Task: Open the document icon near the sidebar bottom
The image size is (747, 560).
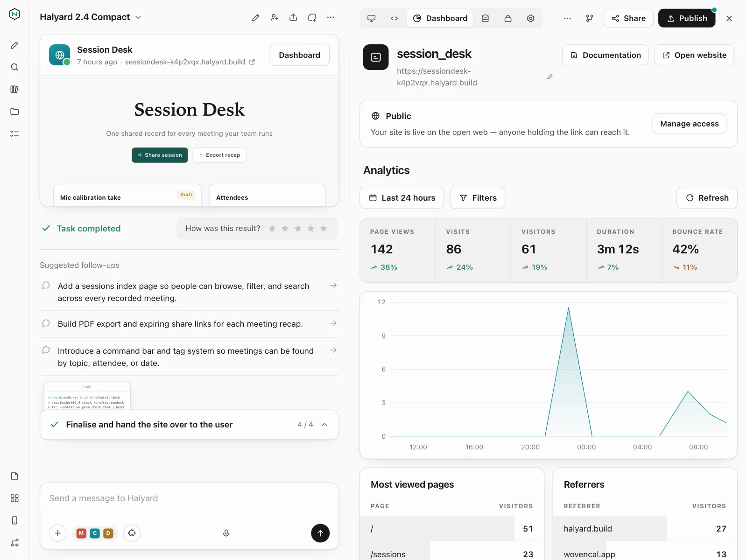Action: 14,476
